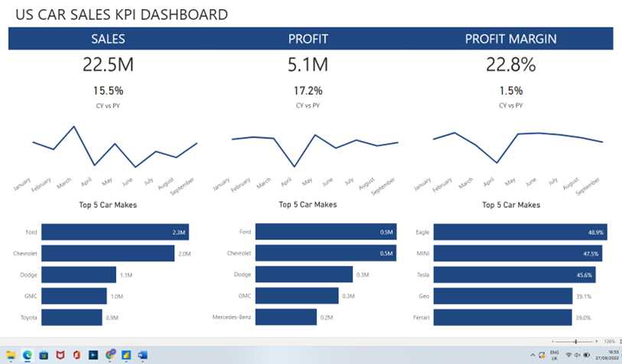This screenshot has width=622, height=364.
Task: Click the 2.3M label on the Sales Ford bar
Action: tap(179, 232)
